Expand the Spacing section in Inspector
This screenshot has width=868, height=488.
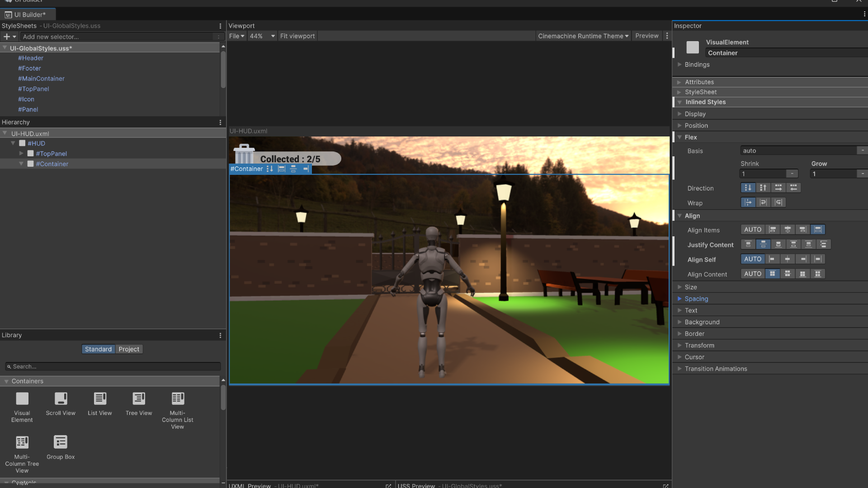click(x=696, y=299)
